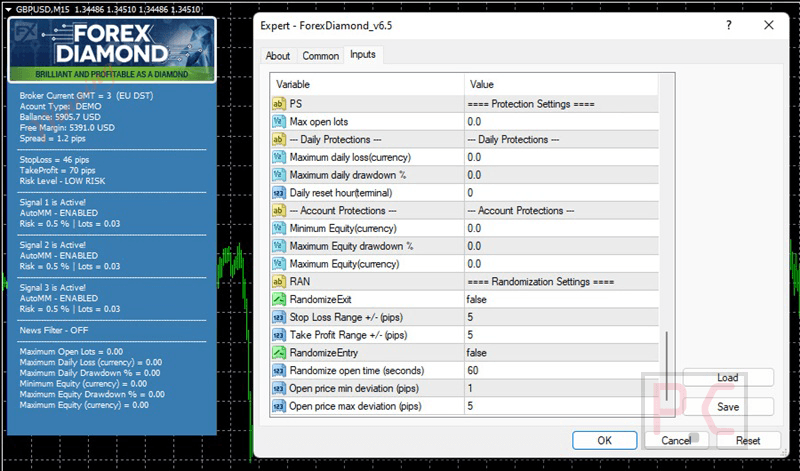Edit Daily reset hour value 0
Image resolution: width=800 pixels, height=471 pixels.
(x=561, y=193)
